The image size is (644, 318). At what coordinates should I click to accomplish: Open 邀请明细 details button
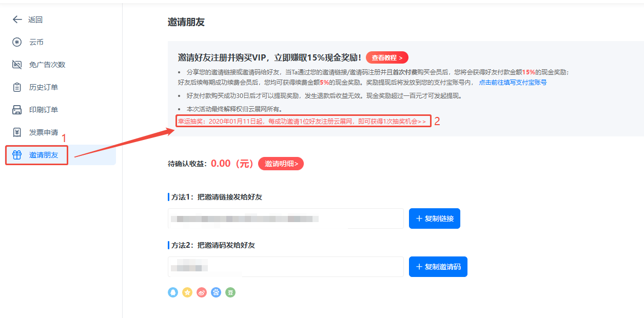(281, 164)
